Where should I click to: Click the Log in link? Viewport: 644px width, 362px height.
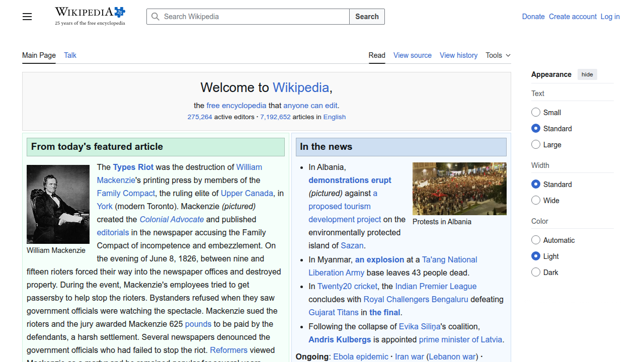click(610, 17)
